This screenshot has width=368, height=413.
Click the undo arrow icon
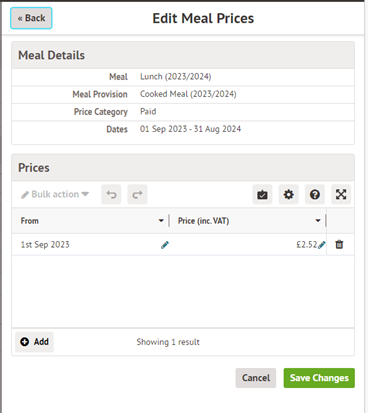111,194
